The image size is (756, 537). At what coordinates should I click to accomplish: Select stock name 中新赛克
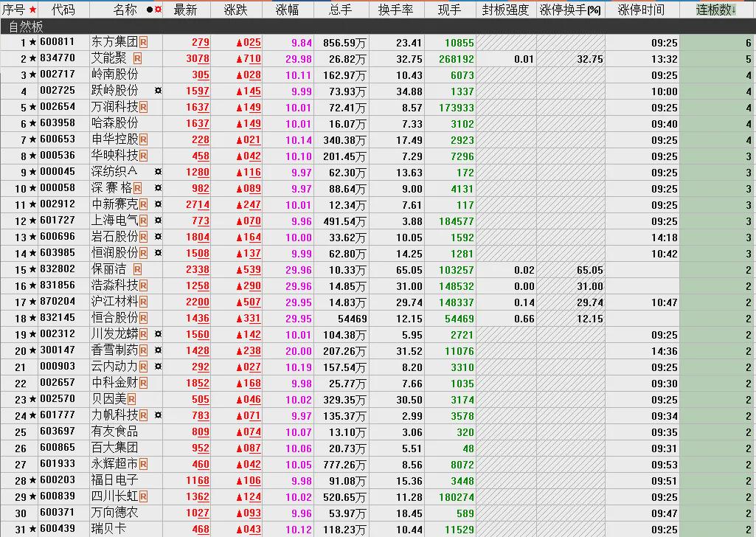[x=115, y=204]
